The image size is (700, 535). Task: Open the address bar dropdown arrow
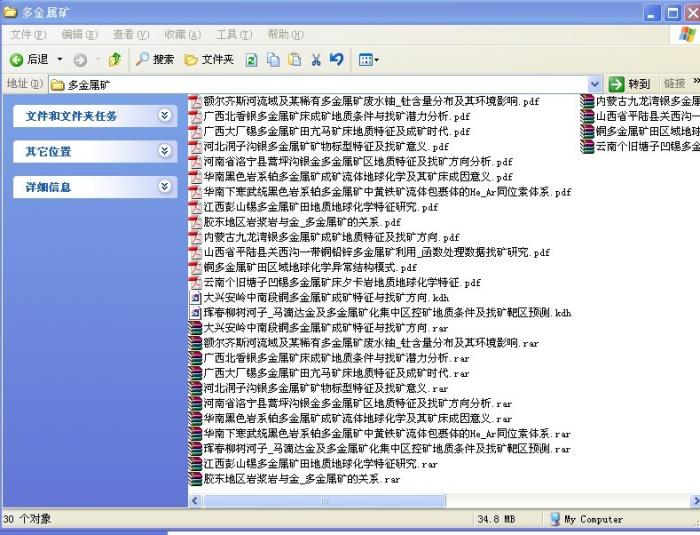tap(595, 84)
